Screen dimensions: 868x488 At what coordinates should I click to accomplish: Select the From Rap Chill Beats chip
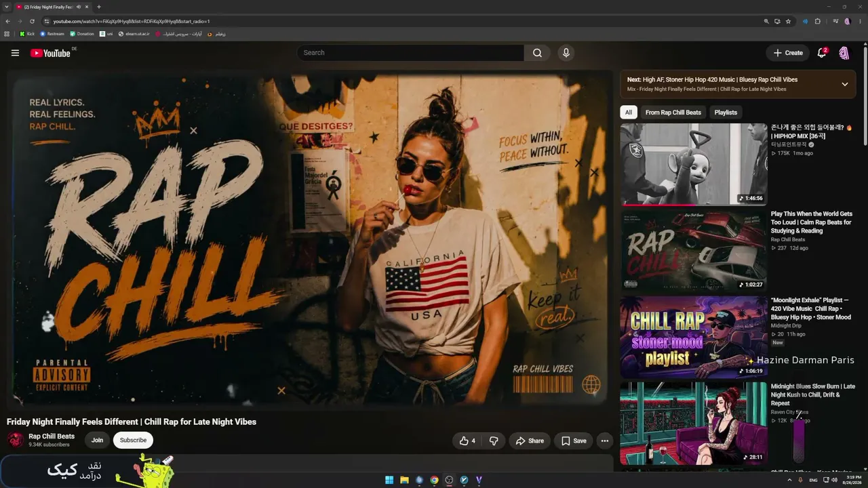[673, 113]
